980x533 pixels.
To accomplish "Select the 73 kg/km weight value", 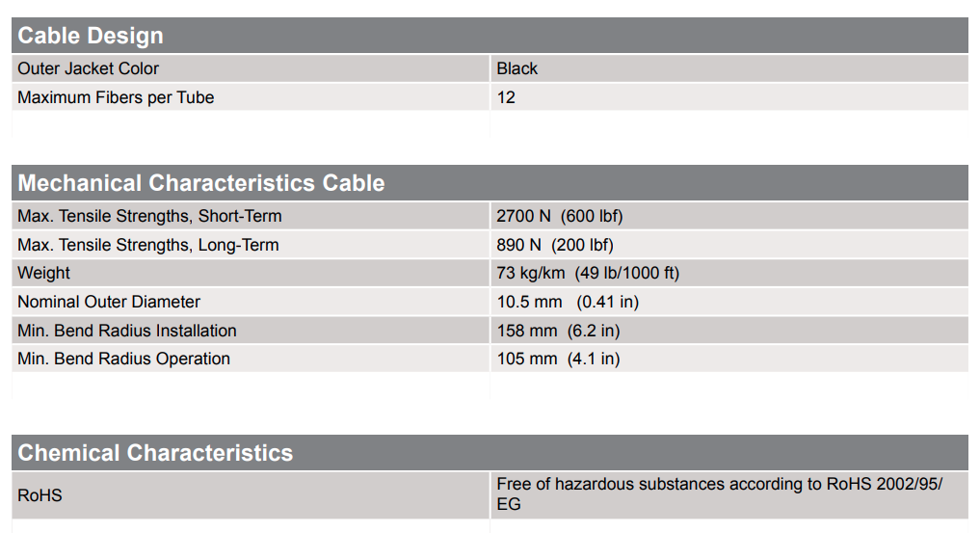I will coord(588,273).
